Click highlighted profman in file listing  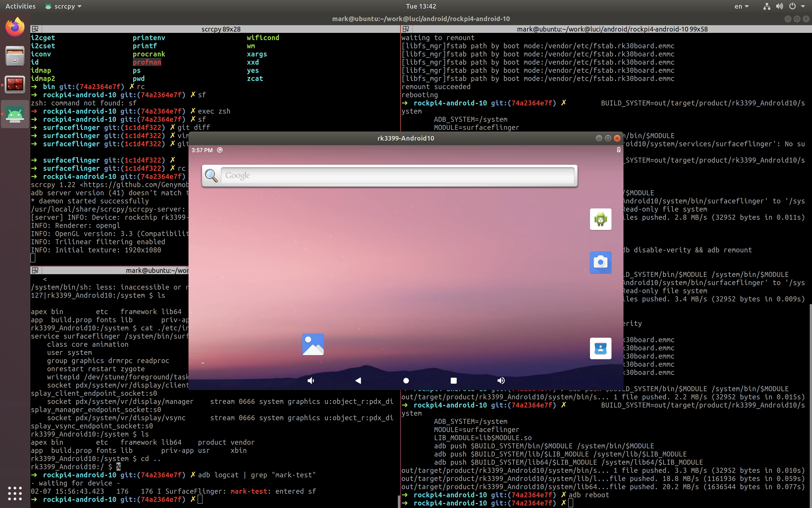[147, 62]
